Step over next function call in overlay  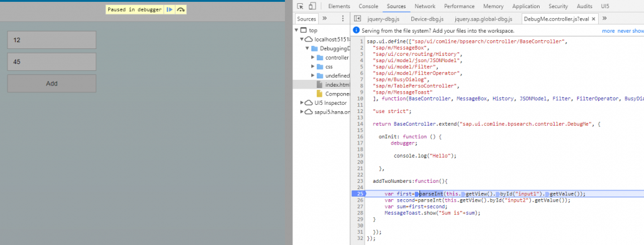pyautogui.click(x=180, y=9)
